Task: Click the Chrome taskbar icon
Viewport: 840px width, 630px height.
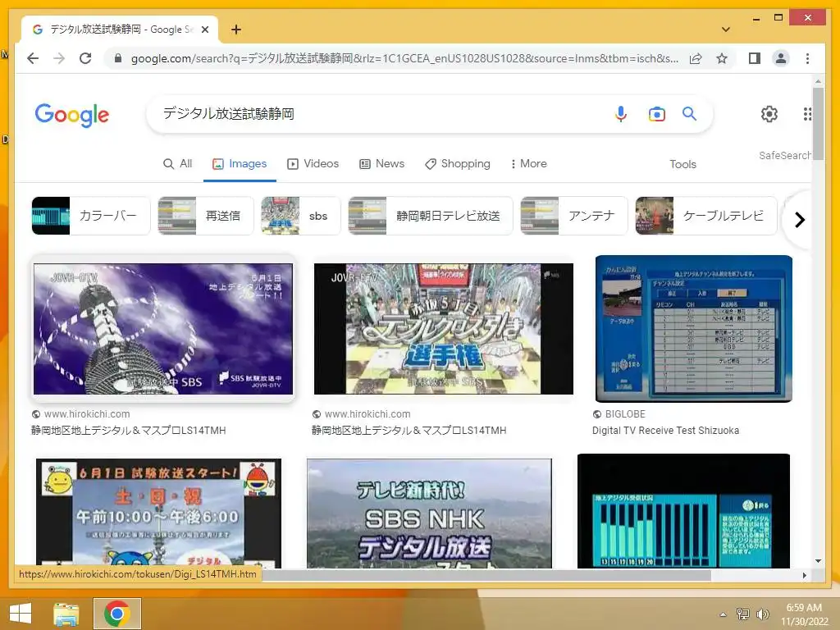Action: click(117, 614)
